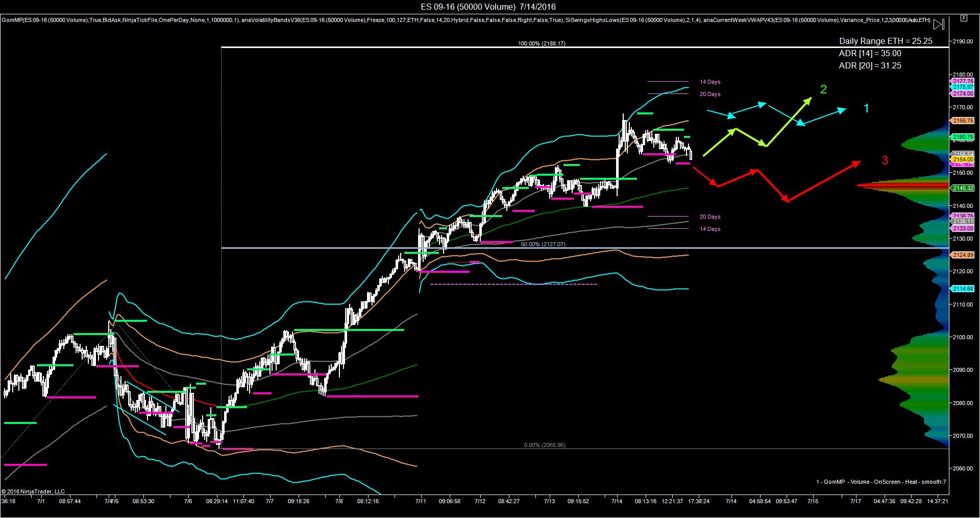The image size is (980, 518).
Task: Click the 7/6 date on the time axis
Action: click(188, 501)
